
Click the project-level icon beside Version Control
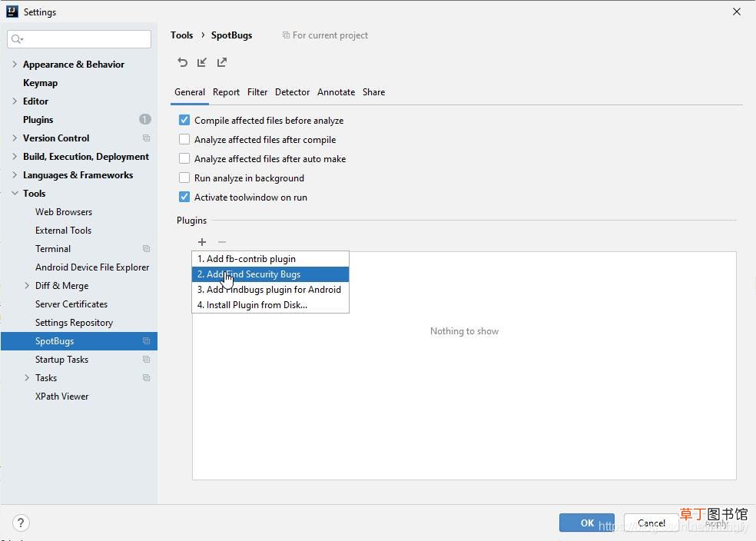click(x=146, y=138)
